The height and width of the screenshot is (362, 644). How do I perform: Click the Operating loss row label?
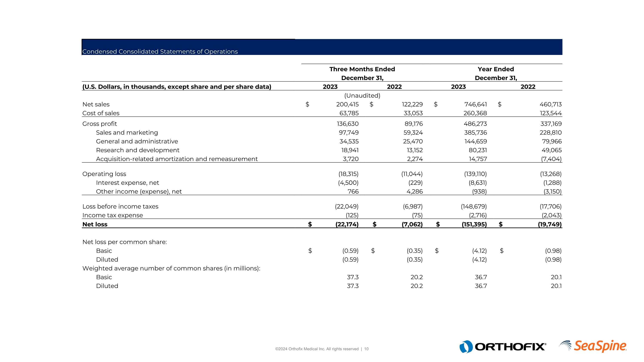(104, 174)
